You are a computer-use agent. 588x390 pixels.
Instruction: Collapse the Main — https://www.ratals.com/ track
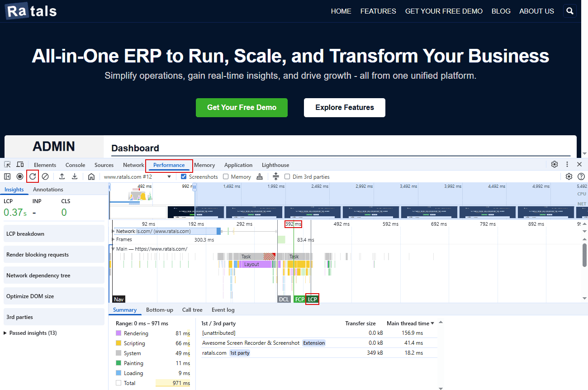click(x=114, y=247)
